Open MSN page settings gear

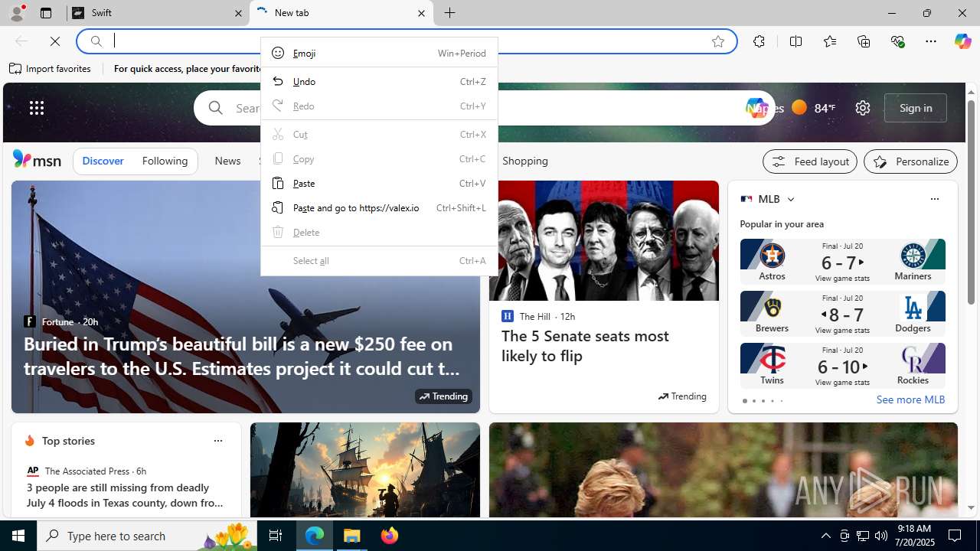(863, 108)
